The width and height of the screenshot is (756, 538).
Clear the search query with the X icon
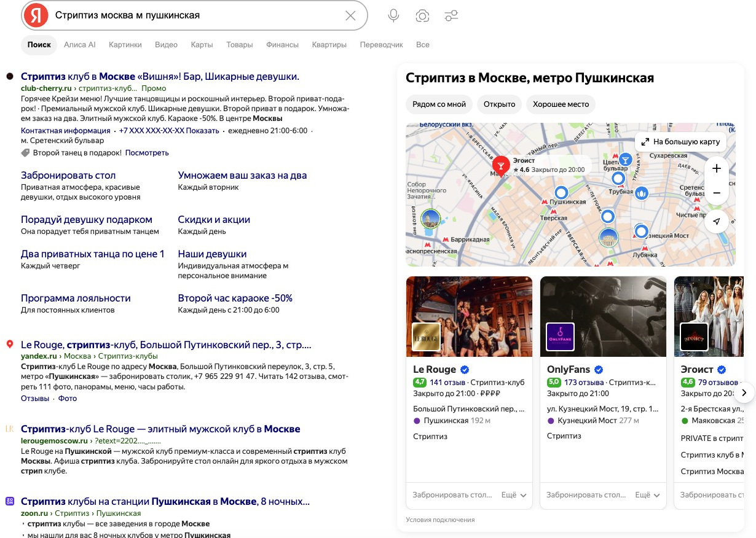tap(350, 15)
